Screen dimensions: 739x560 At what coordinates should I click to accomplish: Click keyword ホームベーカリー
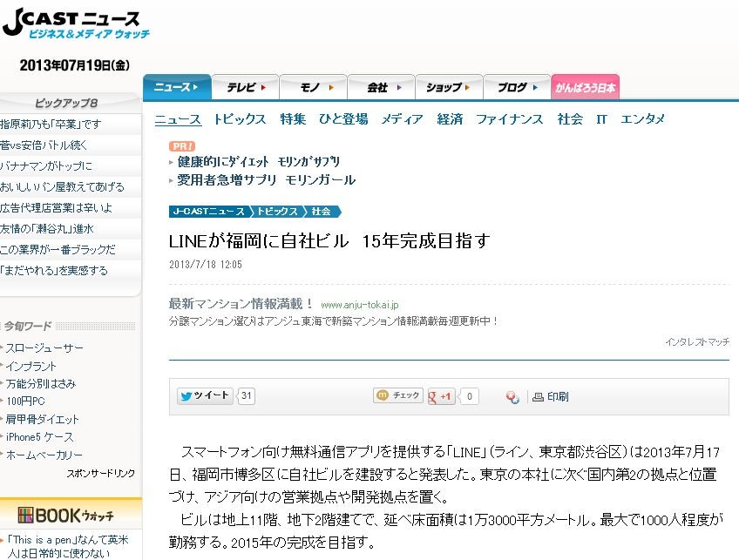coord(44,455)
